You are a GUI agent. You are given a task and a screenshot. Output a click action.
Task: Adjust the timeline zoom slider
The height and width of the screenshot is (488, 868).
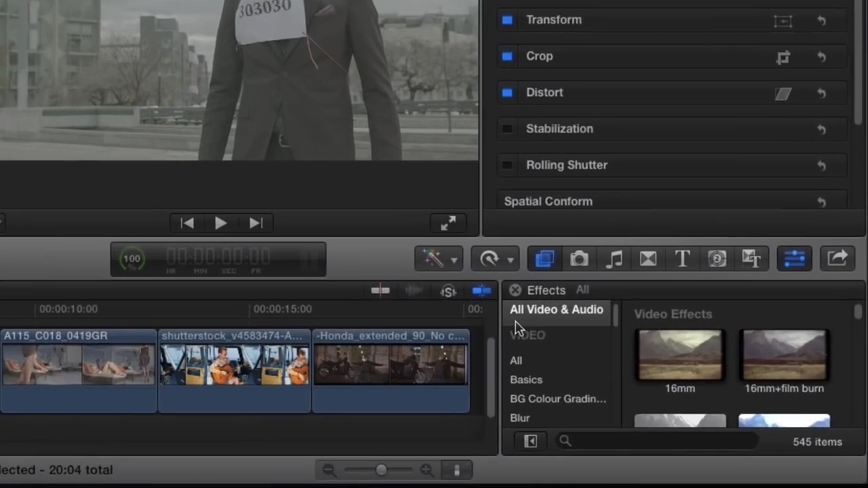pos(381,470)
